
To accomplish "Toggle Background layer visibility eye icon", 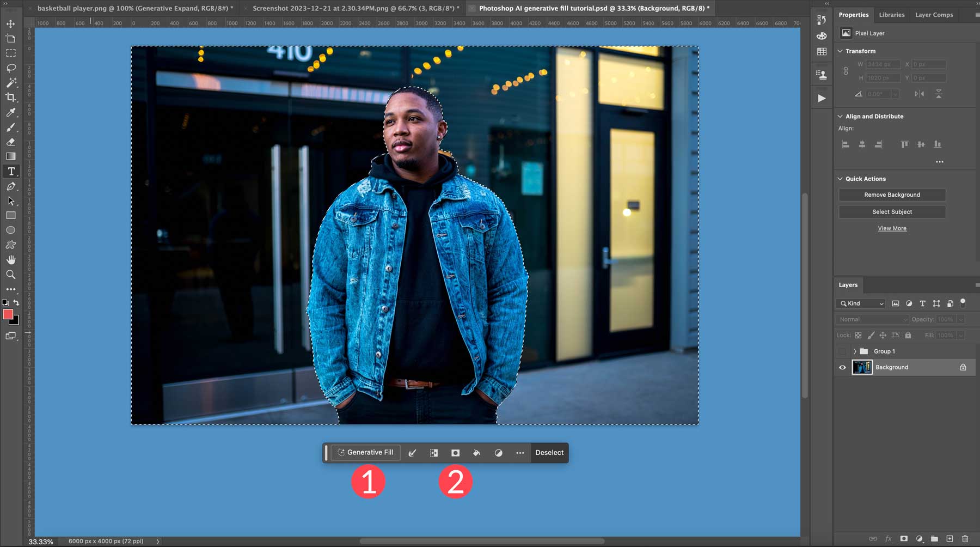I will [x=842, y=367].
